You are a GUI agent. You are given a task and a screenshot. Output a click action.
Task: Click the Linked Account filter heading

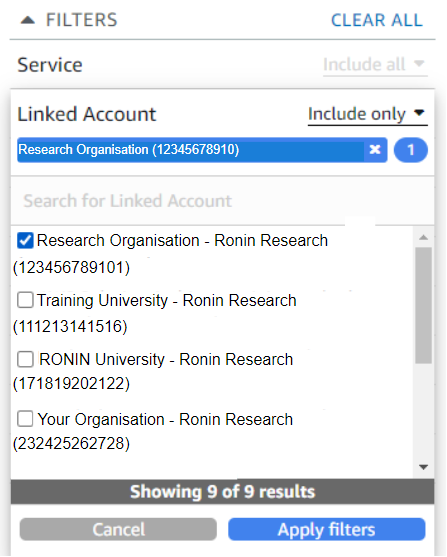pos(87,114)
